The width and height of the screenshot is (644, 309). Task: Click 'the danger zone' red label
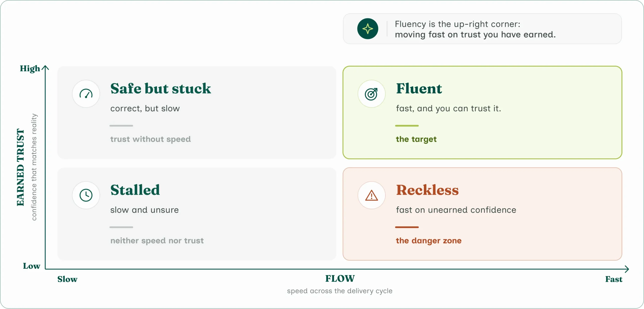pyautogui.click(x=429, y=241)
